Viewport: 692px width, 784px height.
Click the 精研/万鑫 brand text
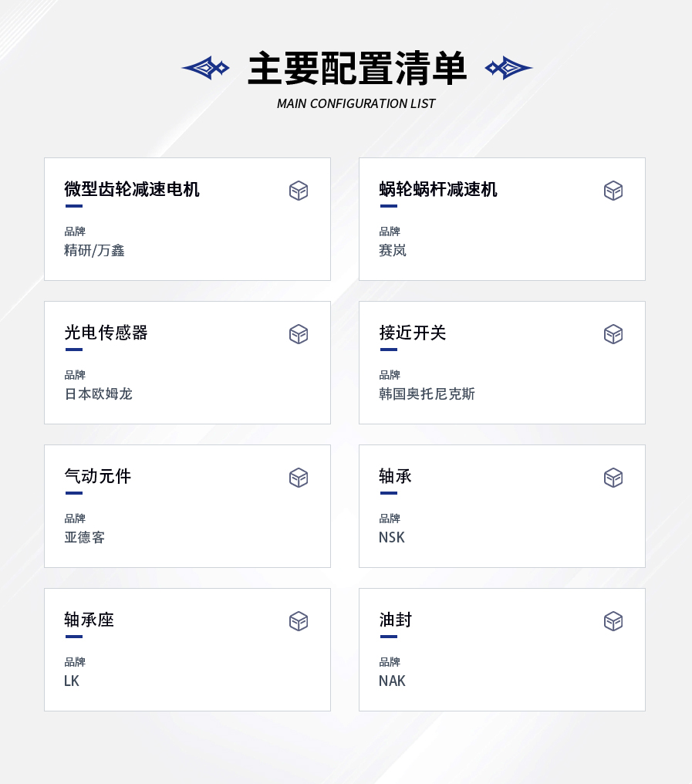[94, 250]
